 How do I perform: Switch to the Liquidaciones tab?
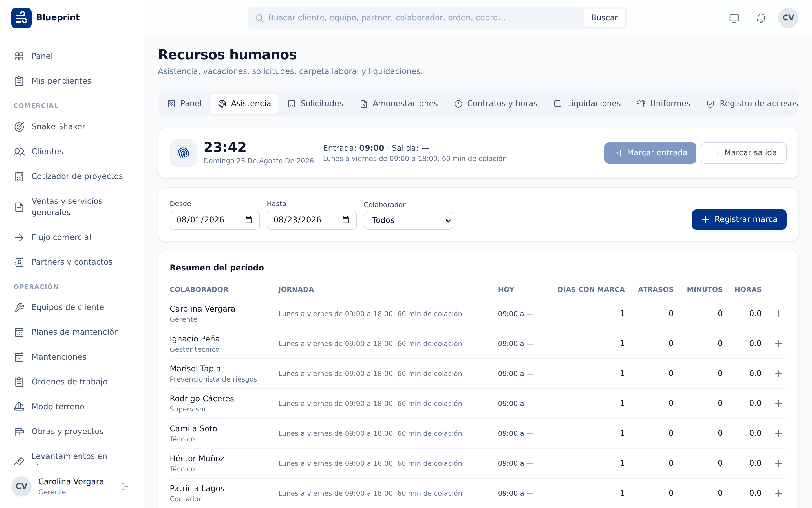(x=587, y=104)
